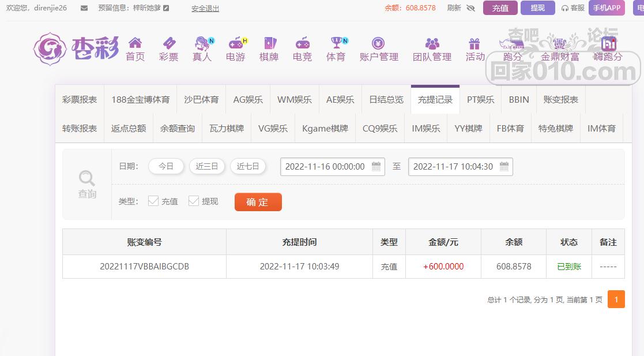
Task: Click page number 1 in pagination
Action: tap(616, 299)
